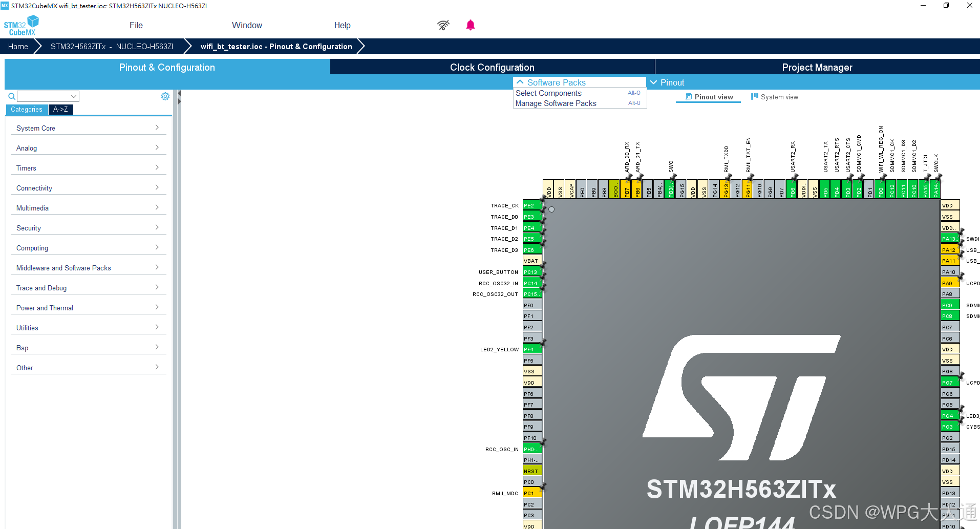Image resolution: width=980 pixels, height=529 pixels.
Task: Click the search magnifier icon
Action: click(12, 96)
